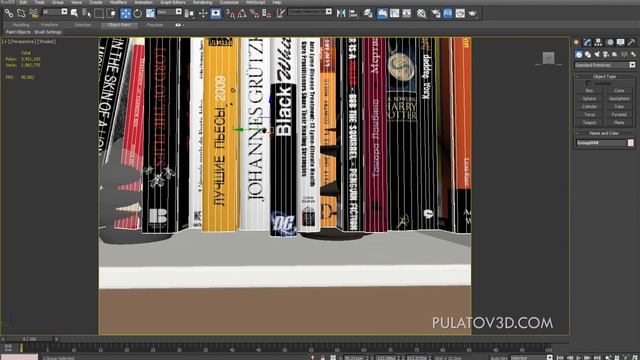Open Curve Editor from toolbar
The image size is (640, 360).
(x=395, y=13)
